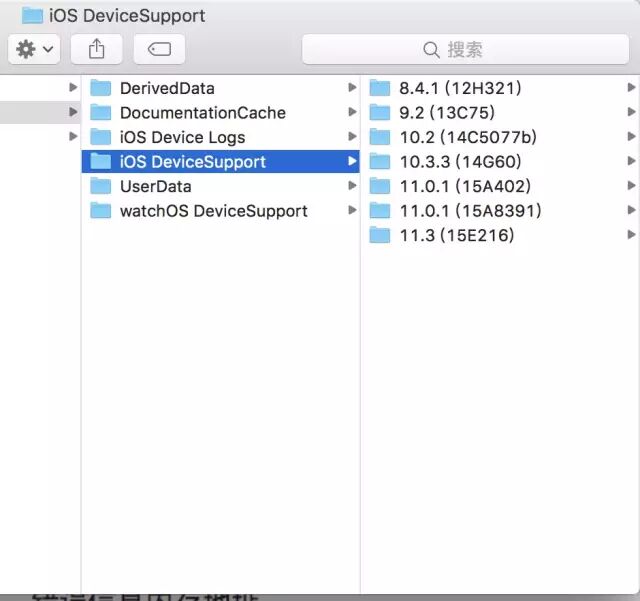The height and width of the screenshot is (601, 640).
Task: Expand DocumentationCache via its arrow
Action: [x=352, y=112]
